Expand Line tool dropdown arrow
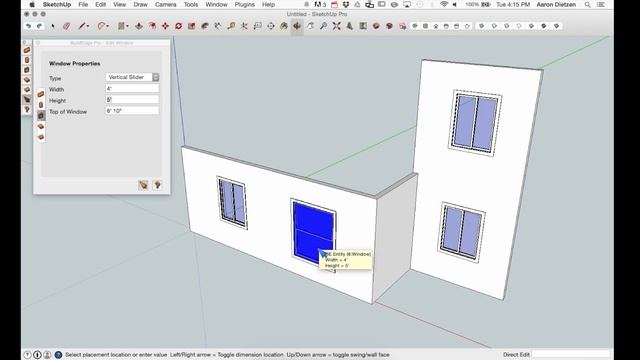 tap(88, 27)
